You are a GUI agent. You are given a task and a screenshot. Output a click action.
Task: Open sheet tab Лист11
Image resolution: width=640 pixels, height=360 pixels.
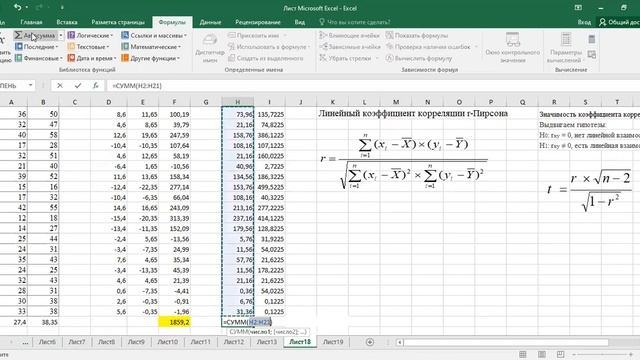(x=200, y=342)
